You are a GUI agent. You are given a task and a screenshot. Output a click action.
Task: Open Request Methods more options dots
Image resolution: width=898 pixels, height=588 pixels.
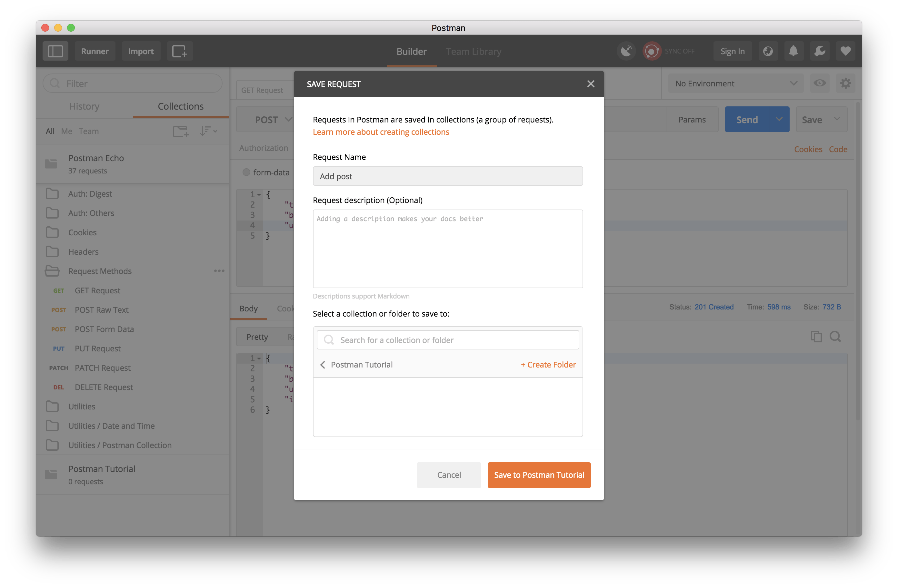[x=219, y=271]
